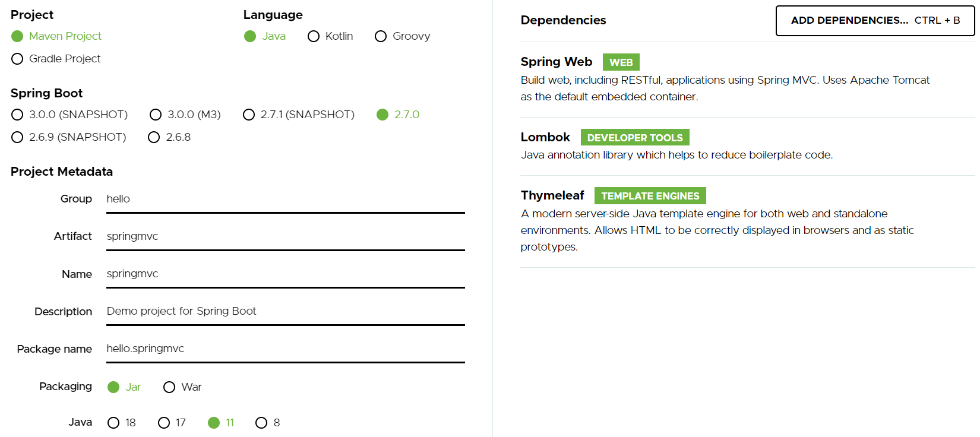
Task: Select Spring Boot 2.7.1 (SNAPSHOT) version
Action: (249, 115)
